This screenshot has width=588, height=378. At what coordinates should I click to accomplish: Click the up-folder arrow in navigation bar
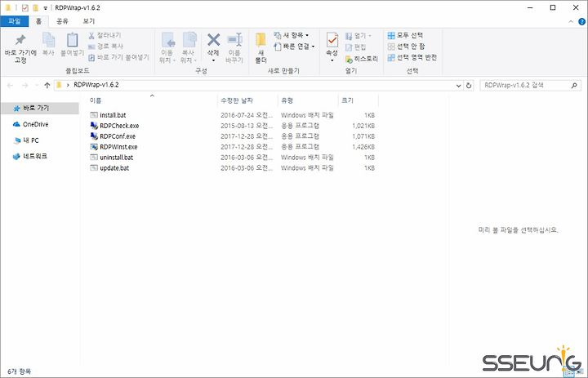[x=47, y=86]
